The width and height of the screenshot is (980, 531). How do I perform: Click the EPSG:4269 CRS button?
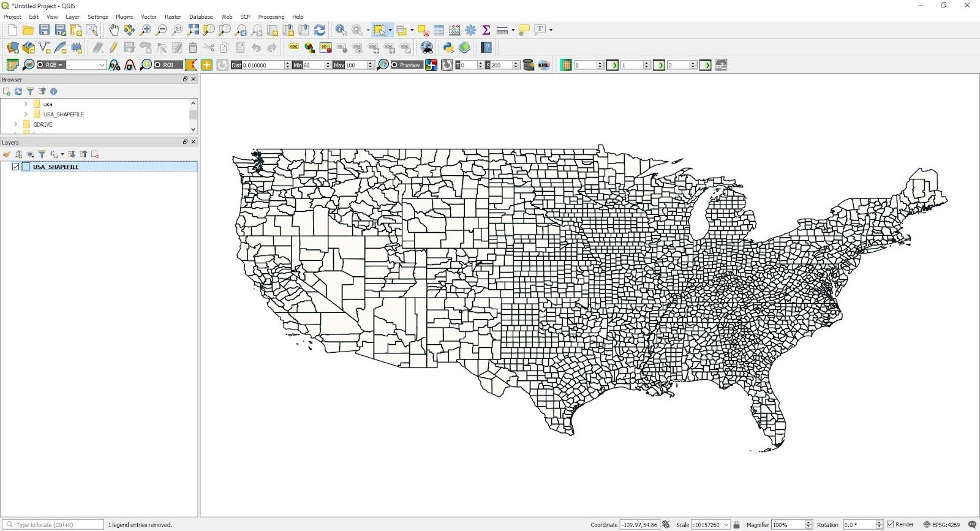tap(941, 524)
